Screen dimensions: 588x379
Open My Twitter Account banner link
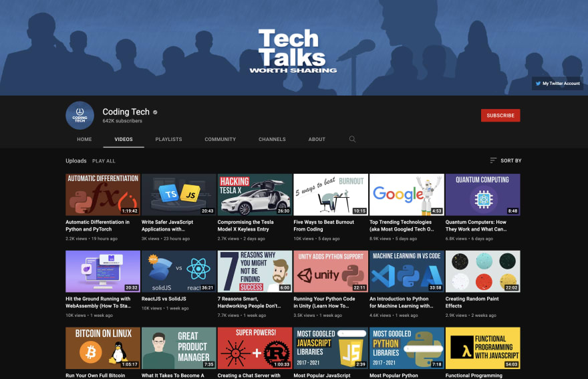coord(557,84)
